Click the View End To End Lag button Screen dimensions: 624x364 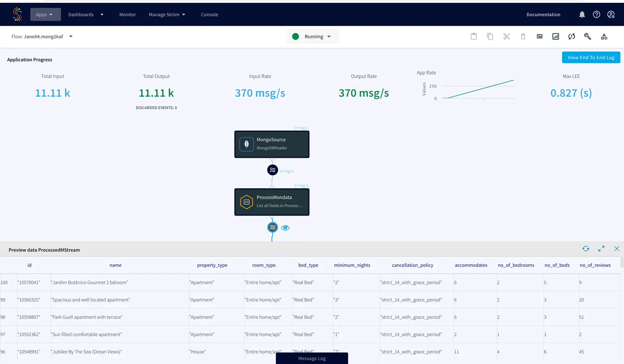tap(591, 57)
